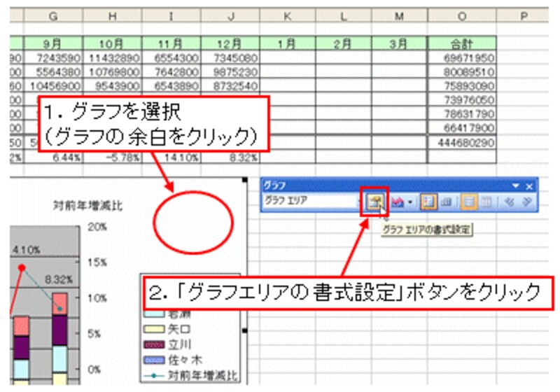560x392 pixels.
Task: Select the By Column series button
Action: click(x=486, y=202)
